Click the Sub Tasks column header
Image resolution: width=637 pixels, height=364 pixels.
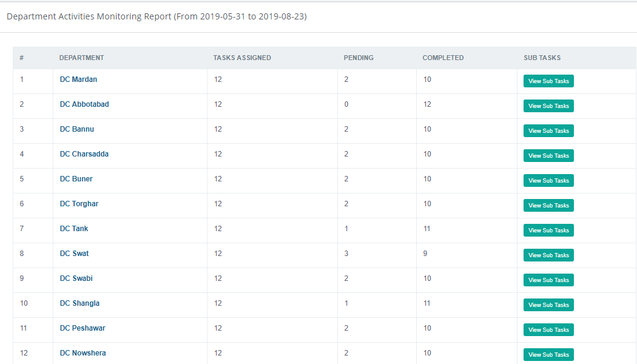click(542, 58)
